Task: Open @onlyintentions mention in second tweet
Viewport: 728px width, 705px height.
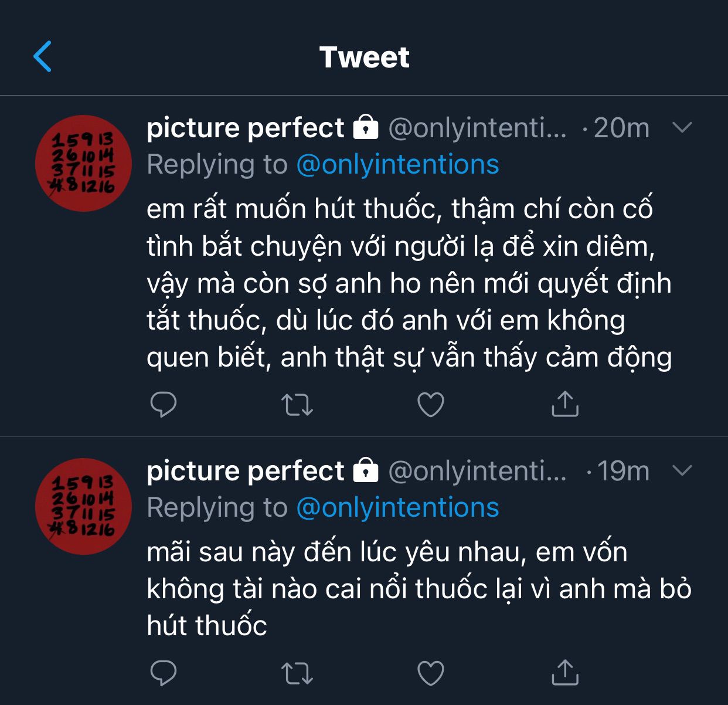Action: tap(397, 508)
